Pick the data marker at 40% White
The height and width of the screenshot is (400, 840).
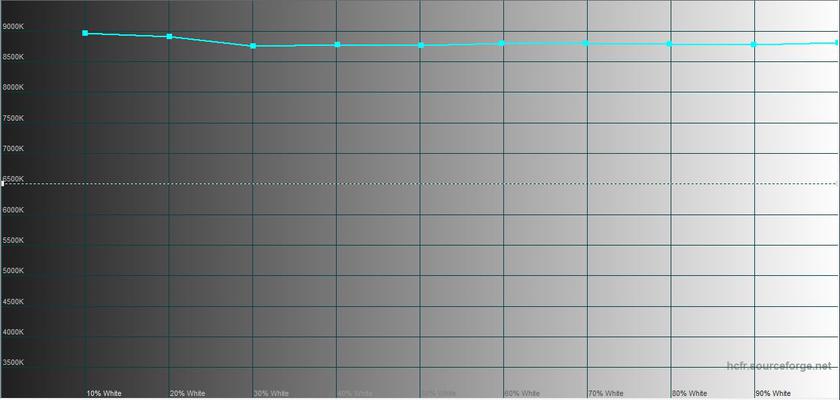pos(337,45)
